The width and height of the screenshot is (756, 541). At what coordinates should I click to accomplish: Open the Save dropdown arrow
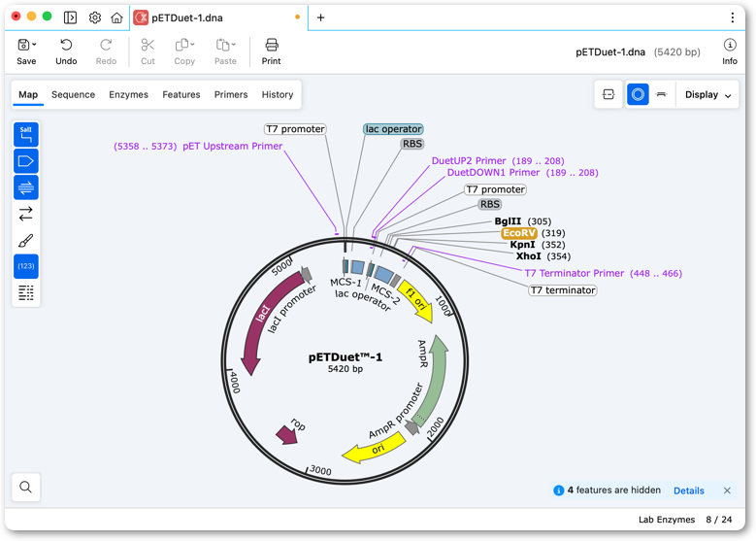click(34, 45)
